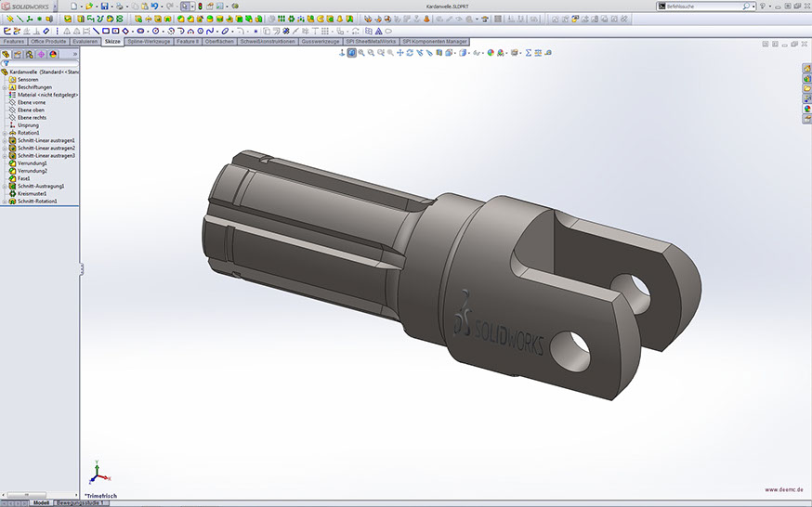The width and height of the screenshot is (812, 507).
Task: Switch to the Features tab
Action: pos(14,42)
